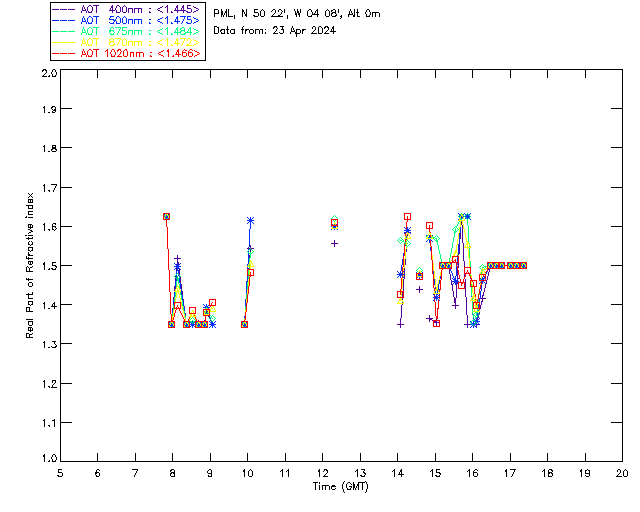Click the 10 x-axis tick label
Image resolution: width=640 pixels, height=512 pixels.
pos(247,473)
